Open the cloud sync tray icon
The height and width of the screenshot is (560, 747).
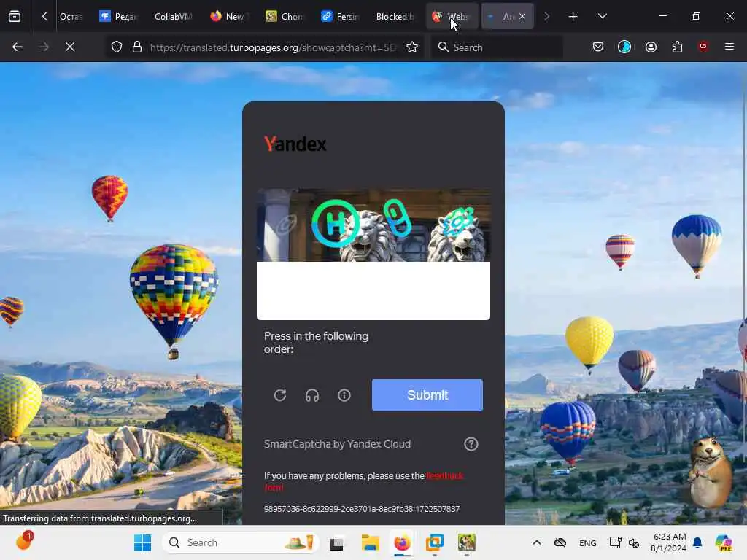560,542
